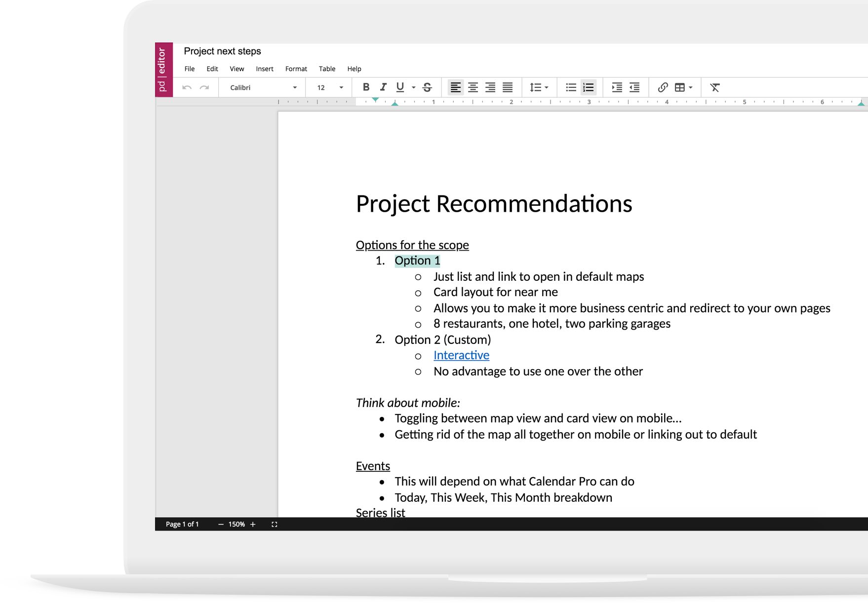Open the View menu
This screenshot has width=868, height=603.
tap(237, 69)
